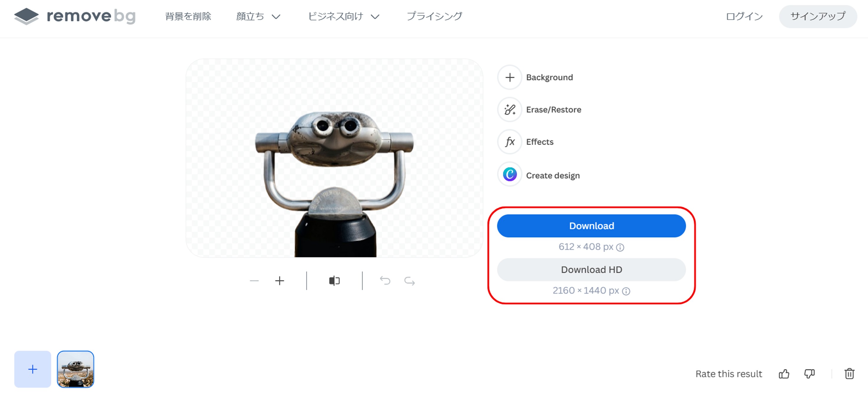Zoom out of the preview image
The image size is (868, 396).
[254, 281]
